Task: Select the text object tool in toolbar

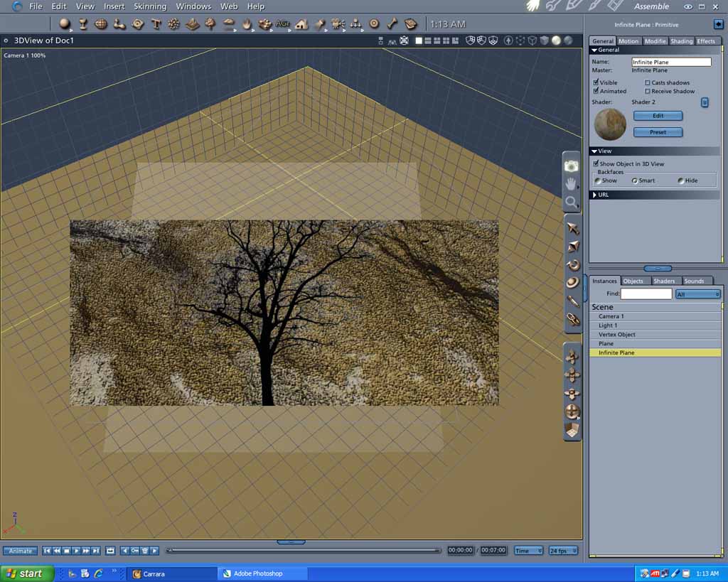Action: 156,23
